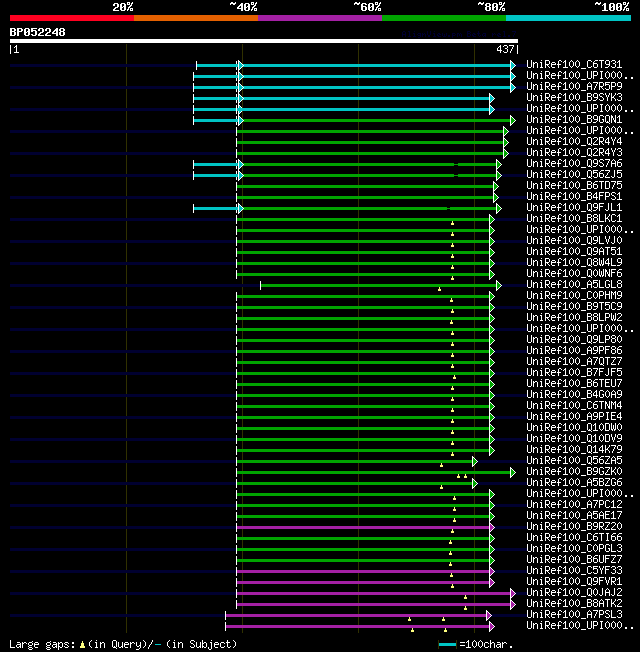
Task: Select the UniRef100_B9T5C9 label
Action: pos(574,306)
